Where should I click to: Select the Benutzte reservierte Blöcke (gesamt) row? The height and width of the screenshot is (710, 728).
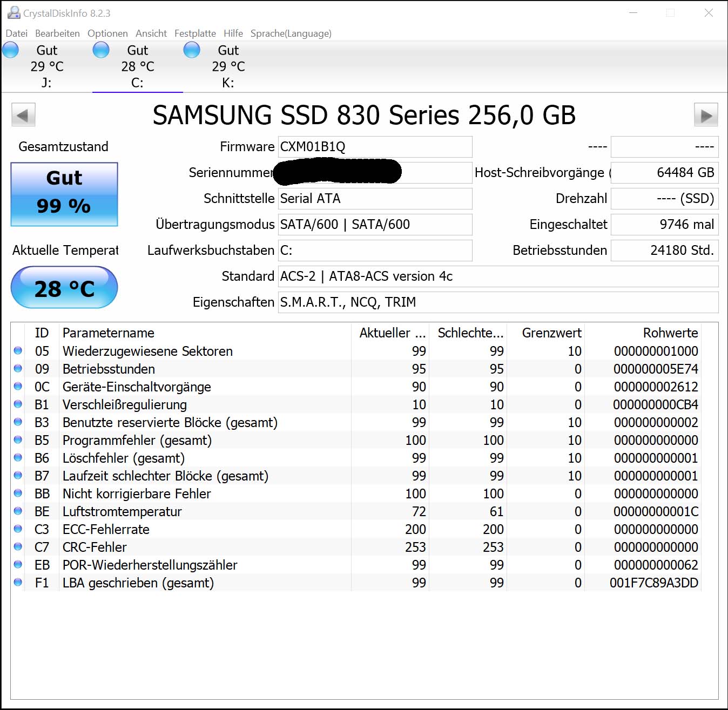[356, 422]
